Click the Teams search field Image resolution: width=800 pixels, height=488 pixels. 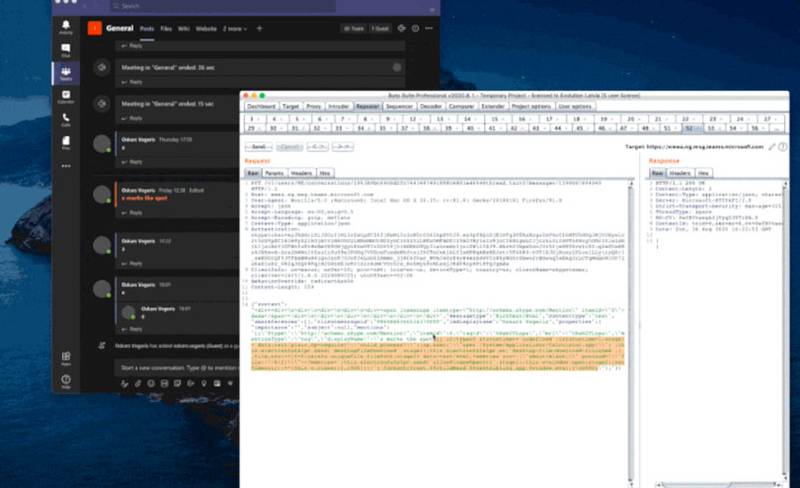[x=223, y=6]
